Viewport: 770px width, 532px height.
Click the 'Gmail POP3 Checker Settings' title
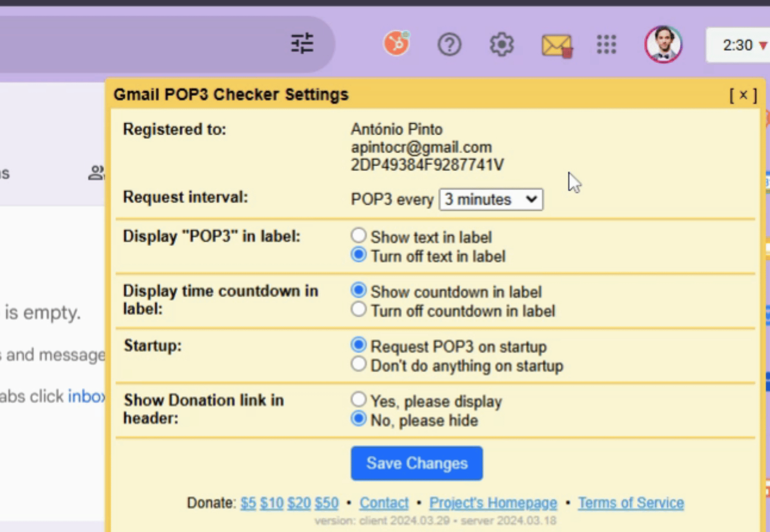tap(231, 95)
